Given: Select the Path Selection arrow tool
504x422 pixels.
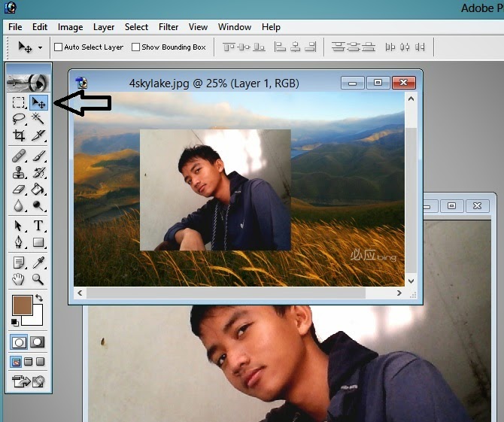Looking at the screenshot, I should 19,226.
